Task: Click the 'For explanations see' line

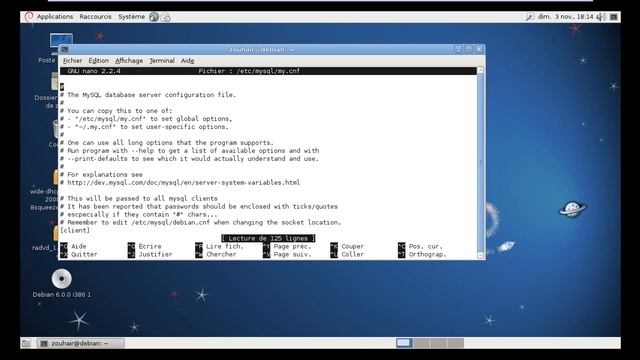Action: [x=101, y=174]
